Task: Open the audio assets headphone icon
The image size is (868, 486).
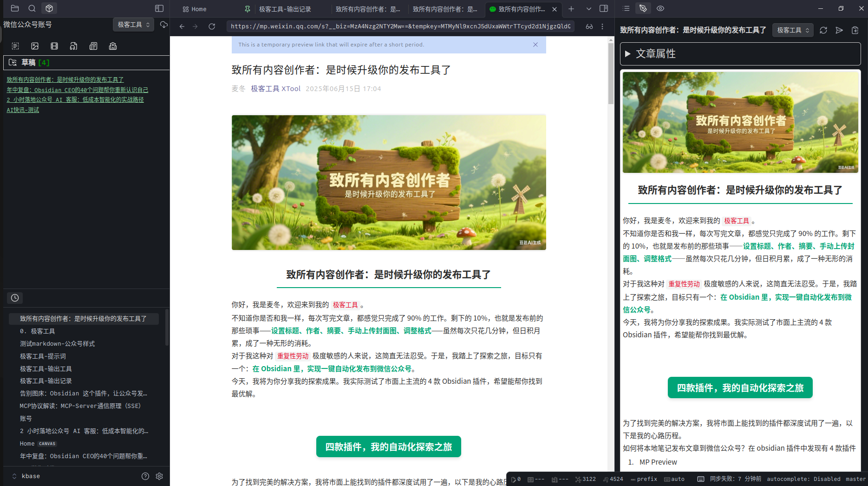Action: pyautogui.click(x=74, y=46)
